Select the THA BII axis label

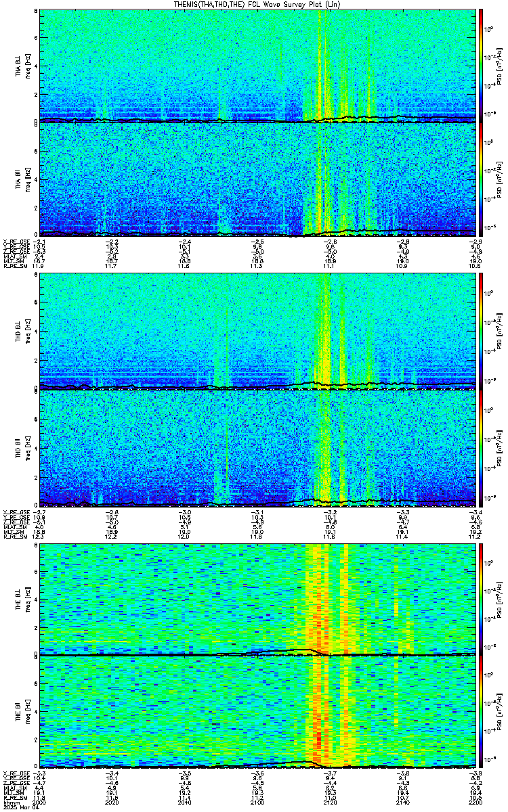tap(19, 179)
